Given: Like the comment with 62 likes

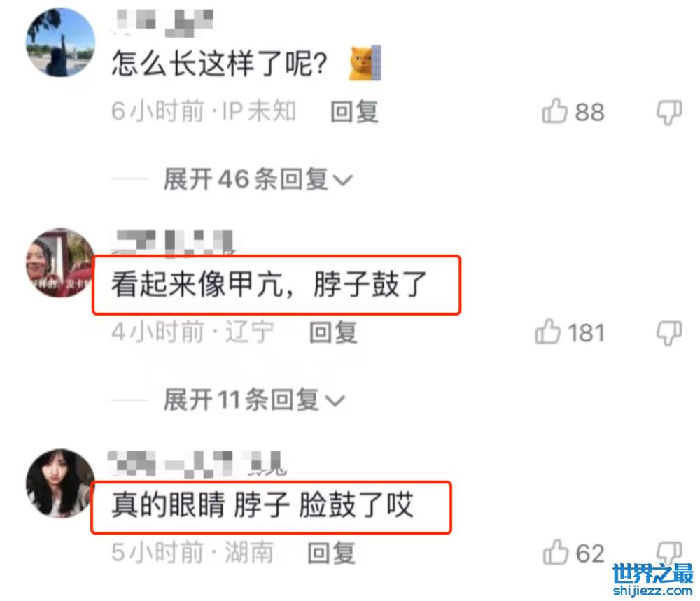Looking at the screenshot, I should point(555,552).
